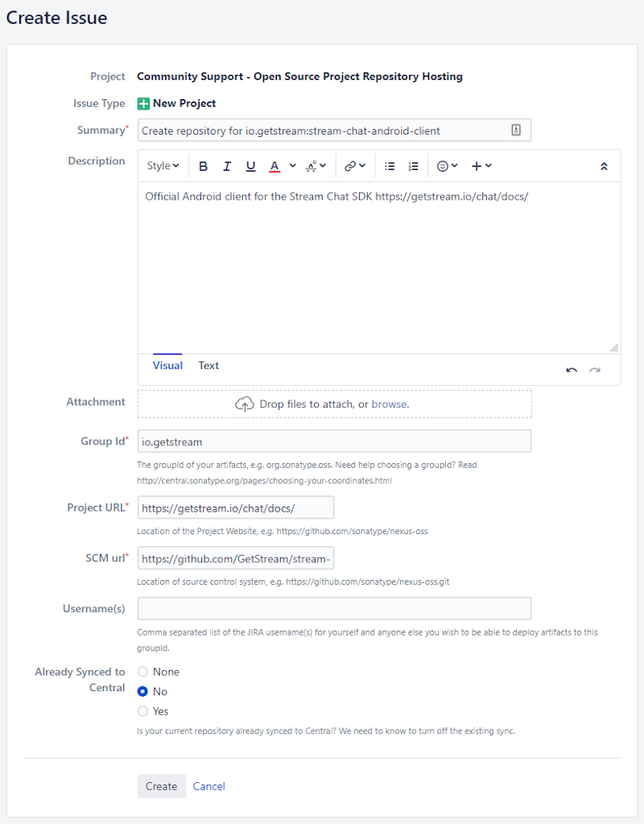Choose Yes under Already Synced to Central
The image size is (644, 824).
point(142,711)
